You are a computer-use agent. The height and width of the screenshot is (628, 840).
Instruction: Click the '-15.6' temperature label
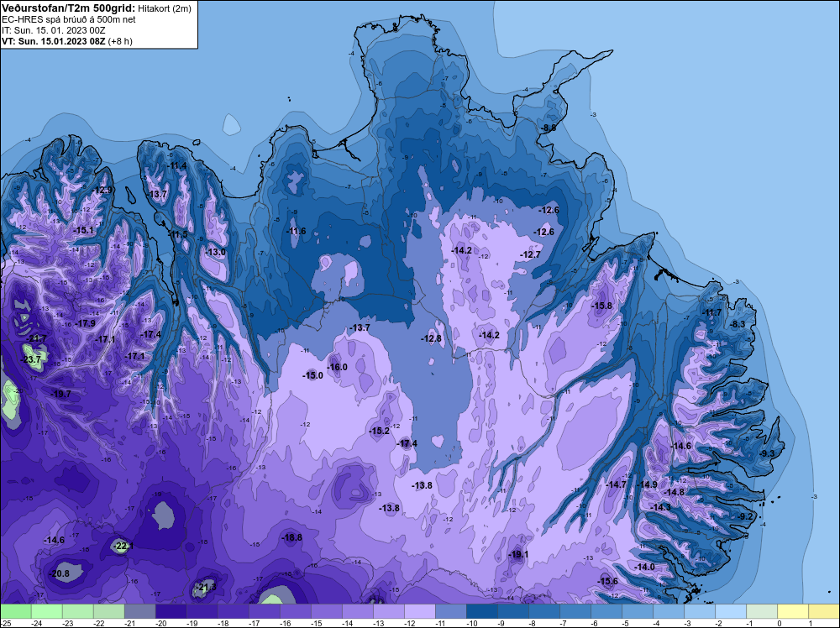coord(607,581)
